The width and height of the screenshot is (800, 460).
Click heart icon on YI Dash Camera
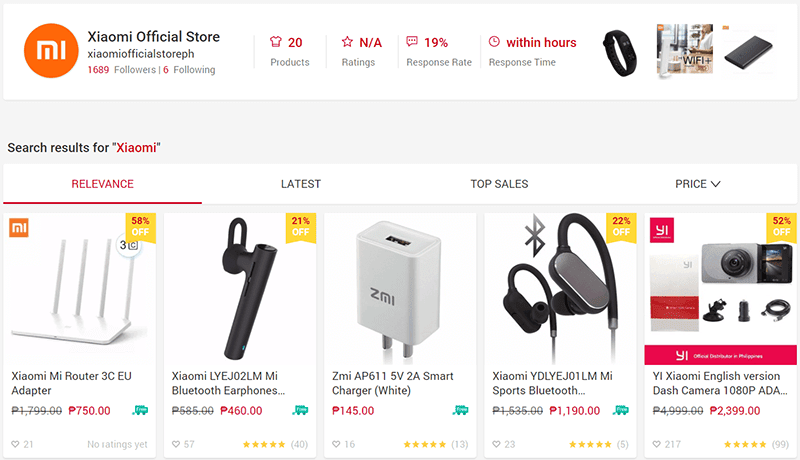tap(657, 444)
